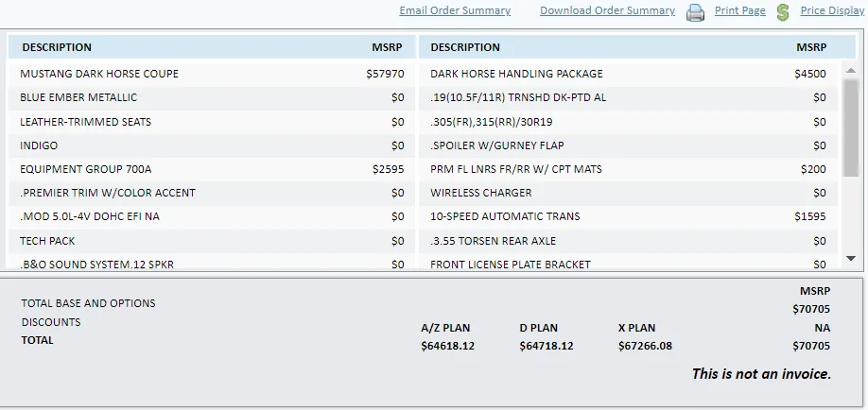Click the X PLAN label
Image resolution: width=868 pixels, height=410 pixels.
pos(636,328)
